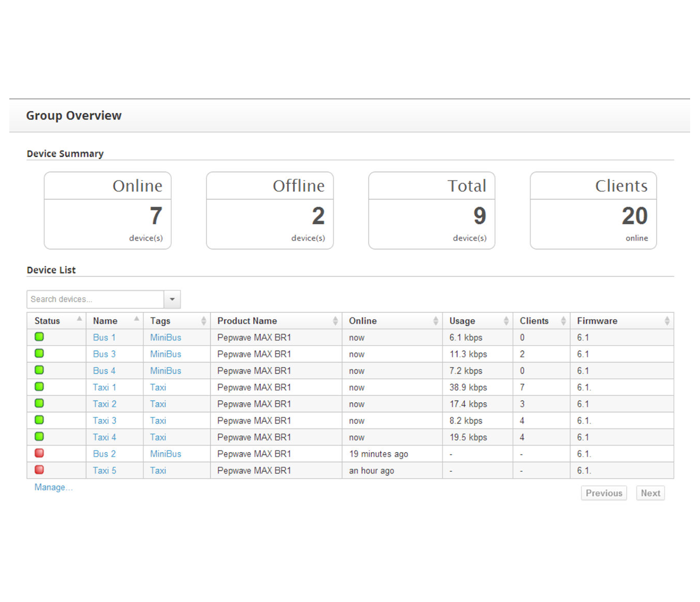700x602 pixels.
Task: Open the Taxi 4 device link
Action: pos(104,437)
